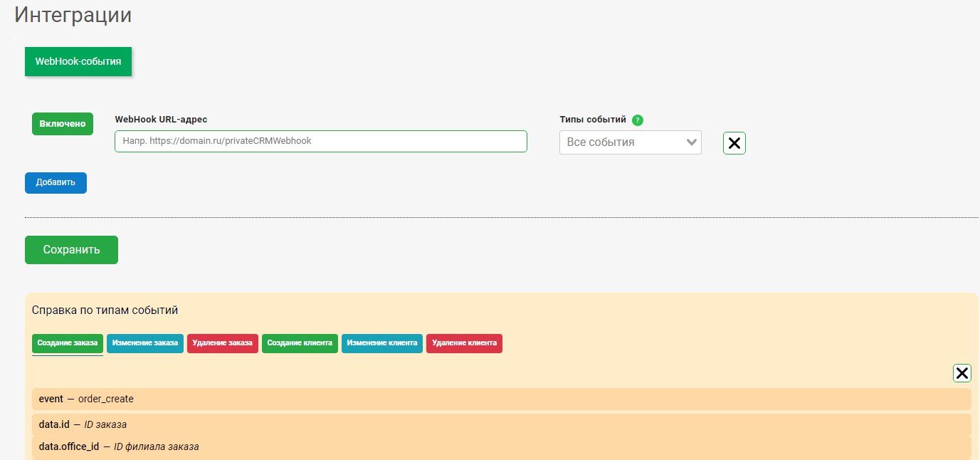This screenshot has width=980, height=460.
Task: Select the Создание заказа help tab
Action: pyautogui.click(x=68, y=343)
